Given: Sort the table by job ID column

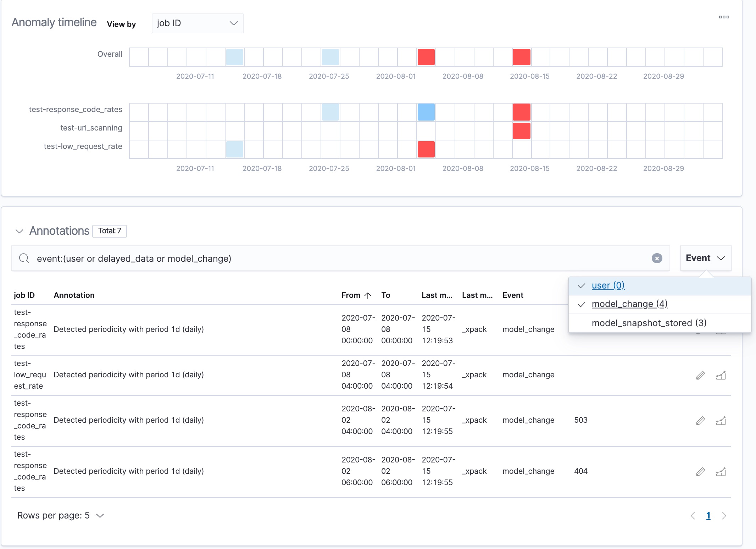Looking at the screenshot, I should pos(24,295).
